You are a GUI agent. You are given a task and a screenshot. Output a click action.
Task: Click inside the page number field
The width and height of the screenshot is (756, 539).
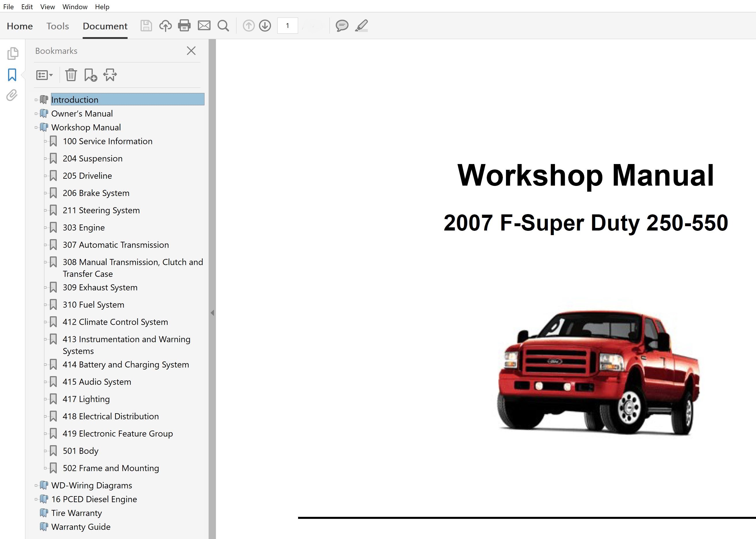(x=287, y=26)
